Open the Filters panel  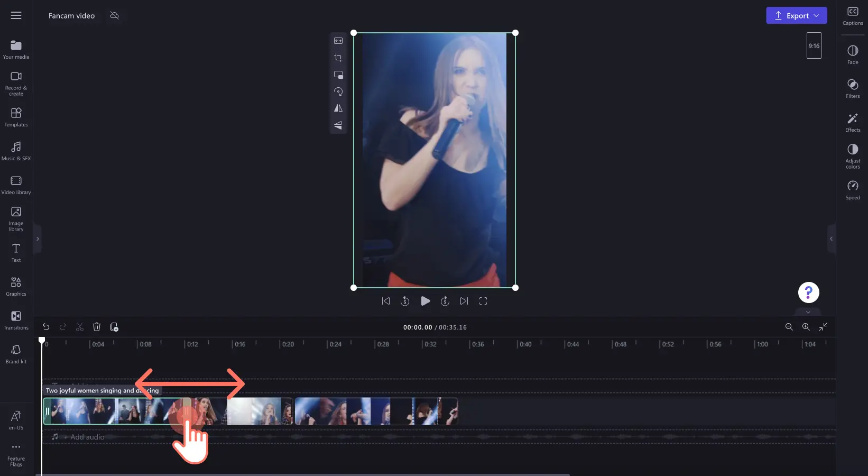(853, 89)
